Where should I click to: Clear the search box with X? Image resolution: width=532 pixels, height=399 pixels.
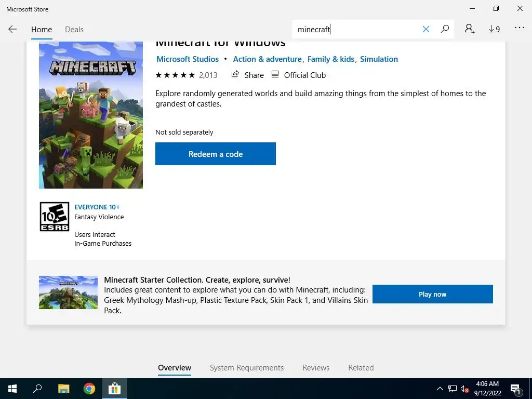click(x=426, y=29)
